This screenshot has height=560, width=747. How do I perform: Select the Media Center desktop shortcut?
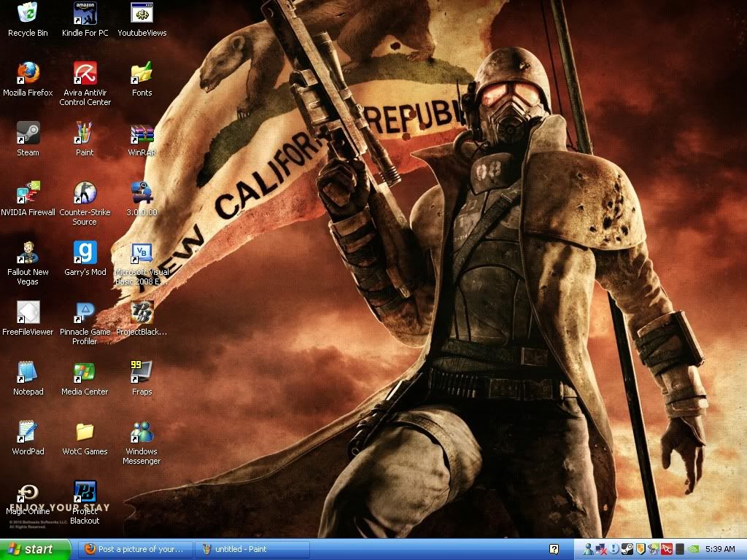pyautogui.click(x=85, y=378)
